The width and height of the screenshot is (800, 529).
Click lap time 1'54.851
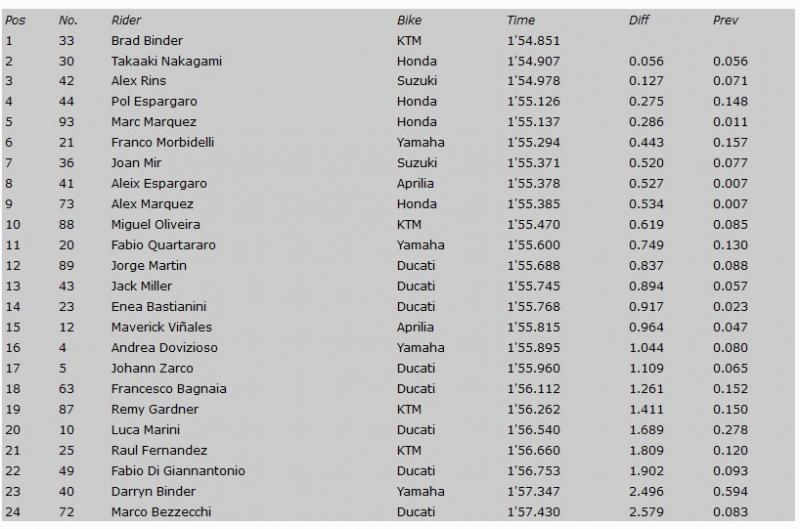point(533,40)
